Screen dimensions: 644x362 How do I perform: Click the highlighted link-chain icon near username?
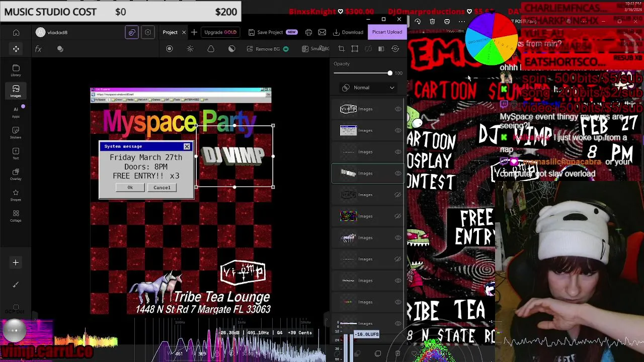coord(132,32)
